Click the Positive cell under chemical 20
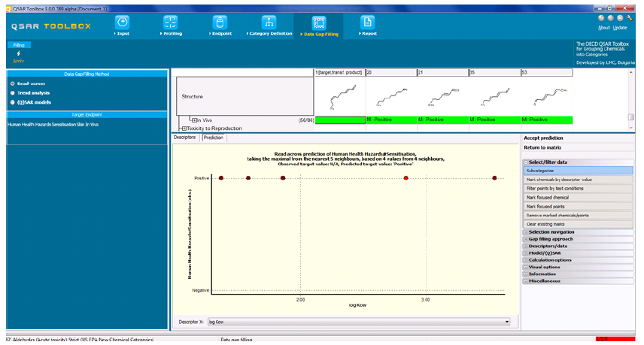Screen dimensions: 644x345 391,120
